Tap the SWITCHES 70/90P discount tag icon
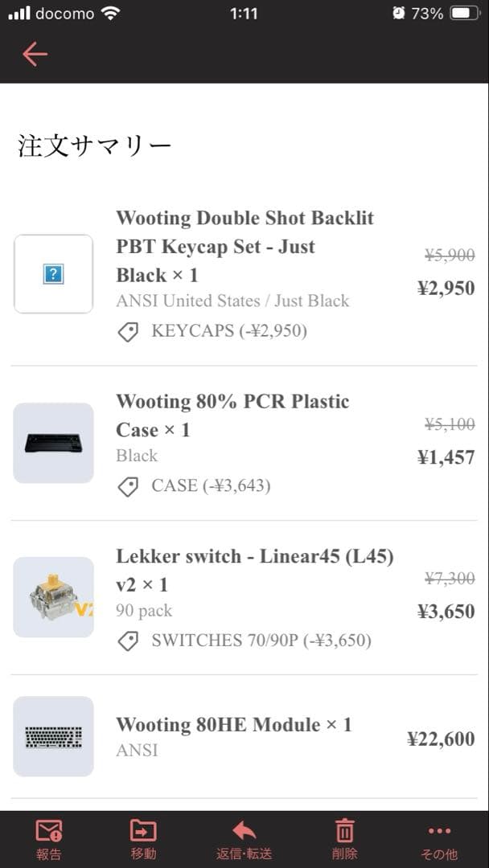Viewport: 489px width, 868px height. (128, 641)
